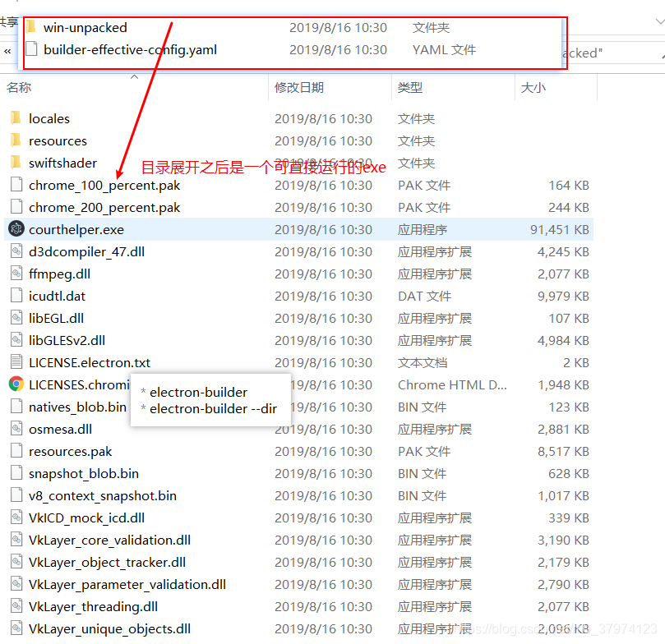Select the builder-effective-config.yaml file name
Image resolution: width=665 pixels, height=644 pixels.
tap(130, 49)
